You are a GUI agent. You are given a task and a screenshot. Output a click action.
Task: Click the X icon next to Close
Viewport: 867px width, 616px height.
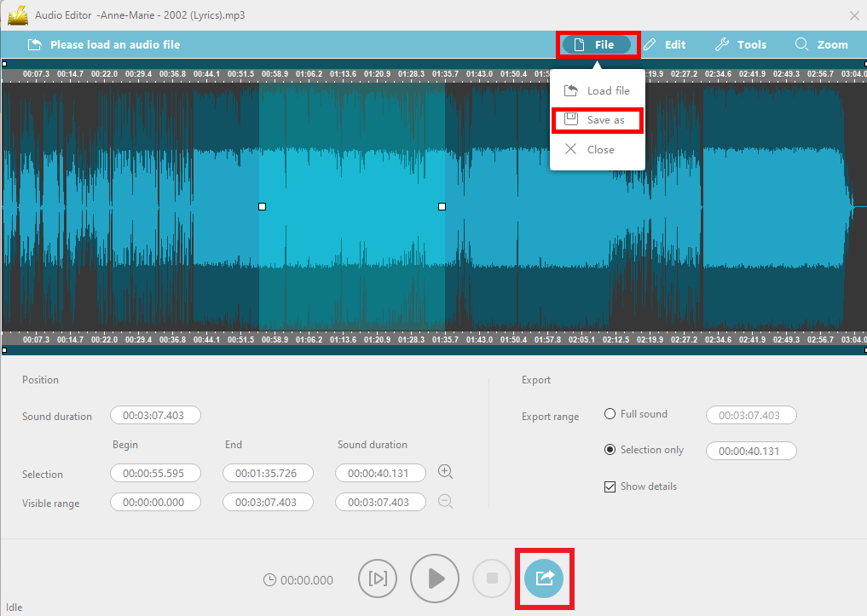570,148
